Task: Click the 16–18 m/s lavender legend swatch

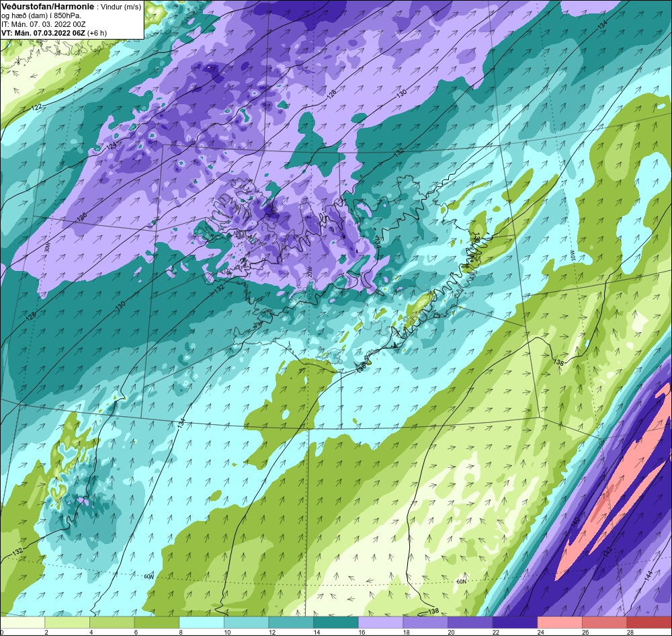Action: [x=380, y=623]
